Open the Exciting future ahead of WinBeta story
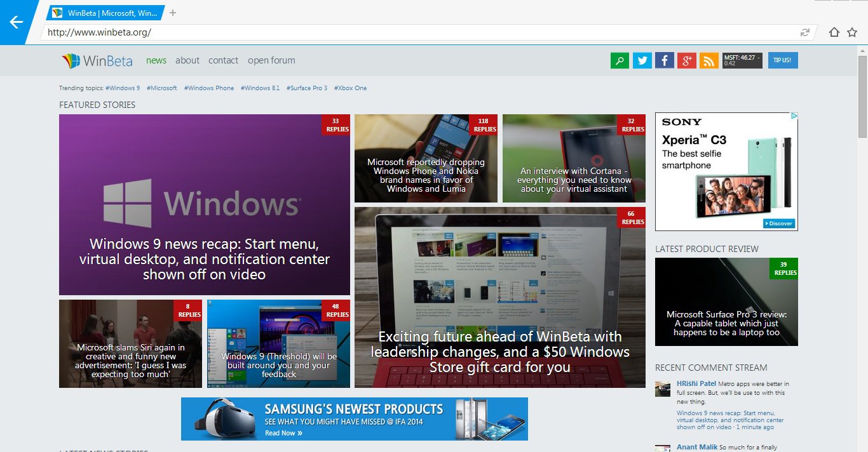Image resolution: width=868 pixels, height=452 pixels. click(500, 297)
